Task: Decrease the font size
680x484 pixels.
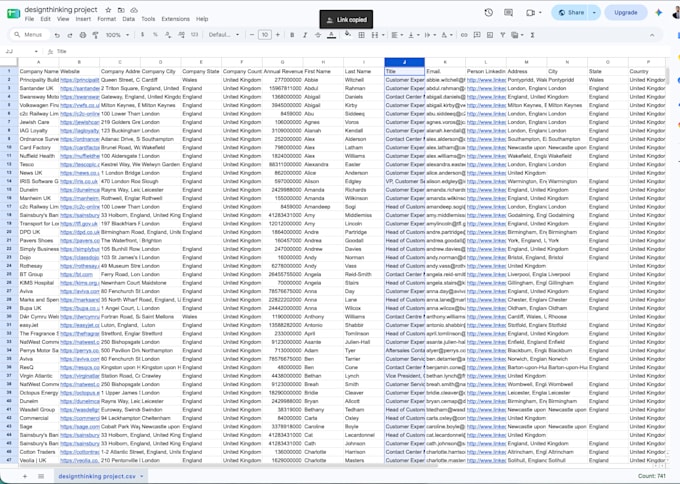Action: point(252,35)
